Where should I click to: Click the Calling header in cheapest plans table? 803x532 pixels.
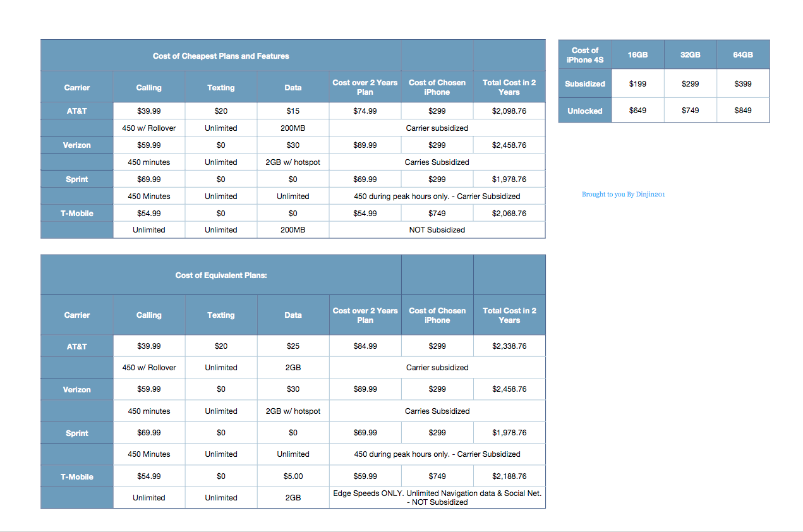(149, 88)
